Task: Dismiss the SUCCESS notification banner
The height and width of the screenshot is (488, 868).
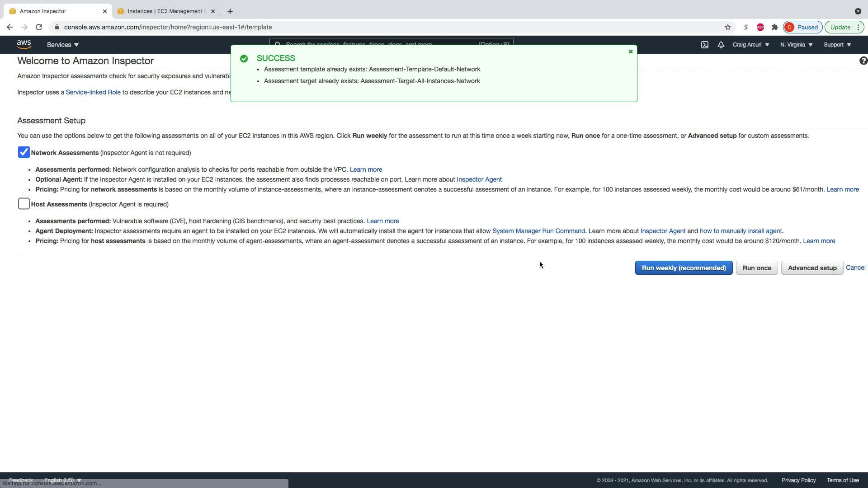Action: [630, 52]
